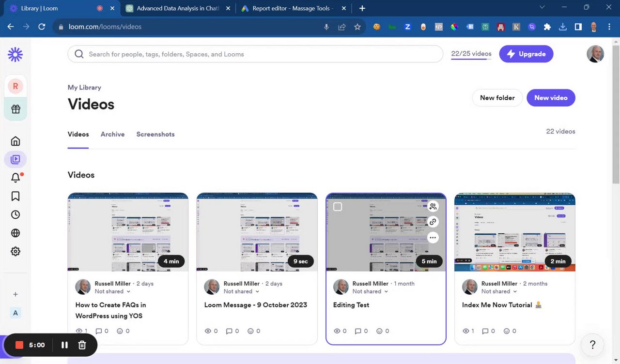Copy link icon on Editing Test thumbnail
Screen dimensions: 620x364
tap(433, 222)
